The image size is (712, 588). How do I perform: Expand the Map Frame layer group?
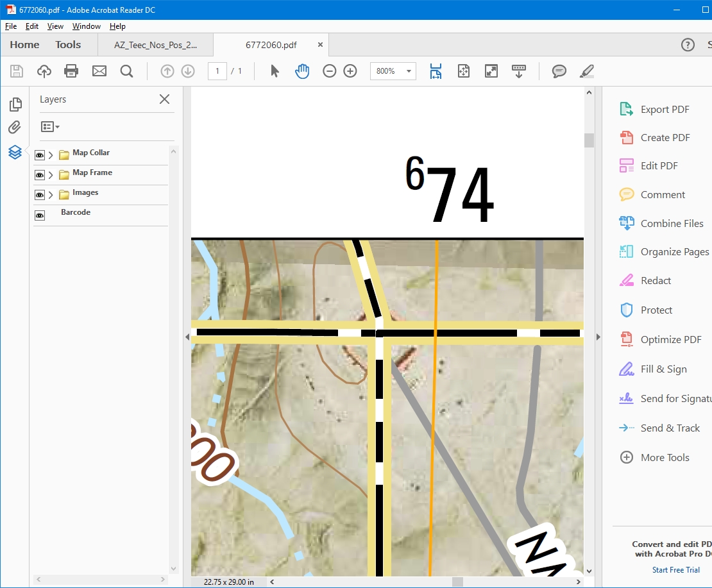click(x=51, y=175)
